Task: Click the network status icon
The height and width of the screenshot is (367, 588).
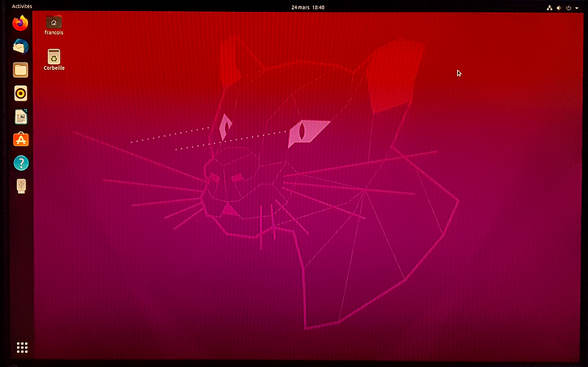Action: pos(549,7)
